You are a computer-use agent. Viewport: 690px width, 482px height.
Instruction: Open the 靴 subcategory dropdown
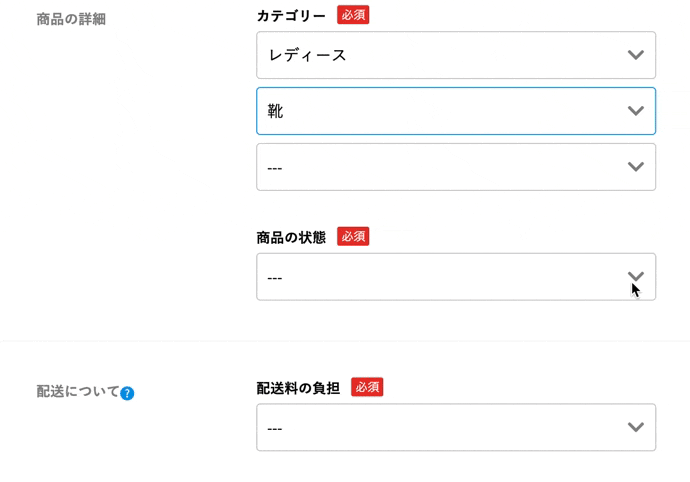coord(456,111)
